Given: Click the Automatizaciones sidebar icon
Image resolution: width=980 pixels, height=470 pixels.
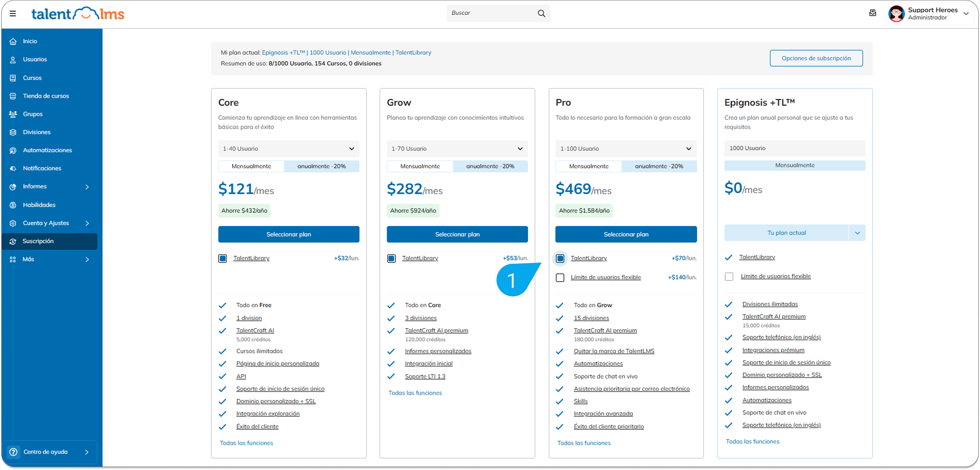Looking at the screenshot, I should (x=13, y=150).
